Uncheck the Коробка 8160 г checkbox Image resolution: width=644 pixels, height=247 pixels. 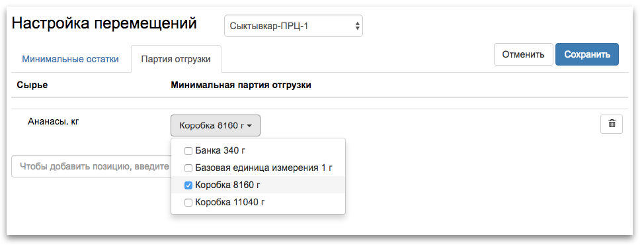click(x=188, y=185)
